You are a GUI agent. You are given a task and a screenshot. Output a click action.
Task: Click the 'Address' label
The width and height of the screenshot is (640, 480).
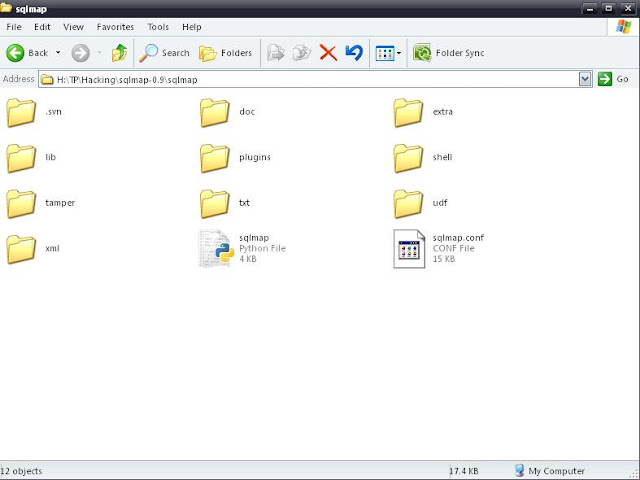tap(18, 79)
